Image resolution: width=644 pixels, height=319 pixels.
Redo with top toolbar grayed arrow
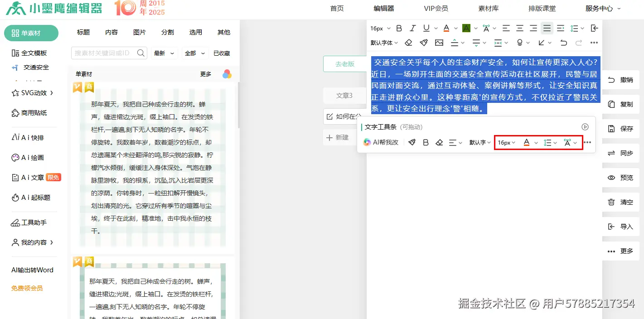click(x=579, y=43)
